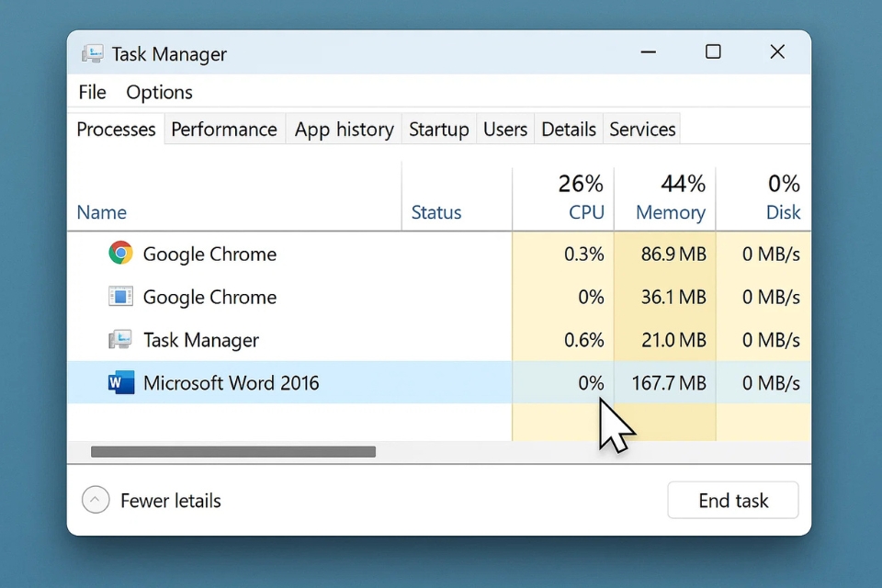
Task: Click the icon of Chrome using 36.1 MB
Action: click(120, 297)
